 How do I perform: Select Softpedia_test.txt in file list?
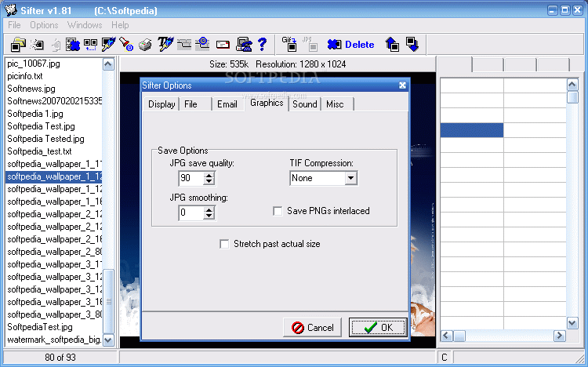[x=39, y=151]
